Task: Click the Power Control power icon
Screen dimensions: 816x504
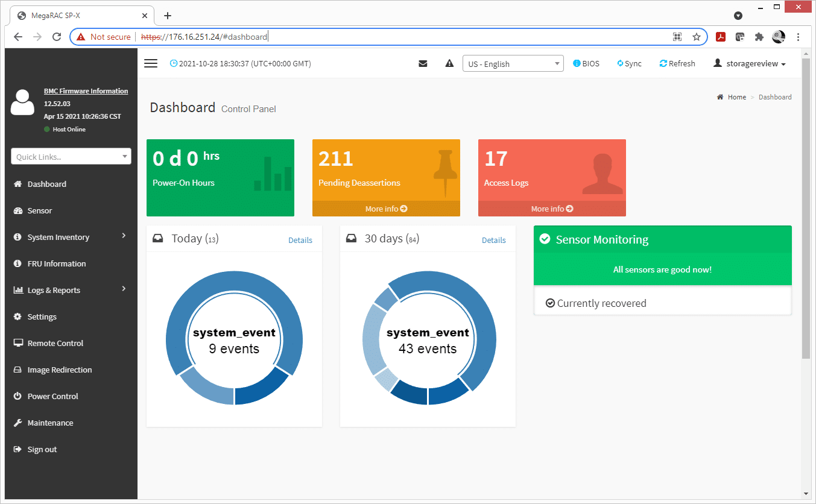Action: 17,396
